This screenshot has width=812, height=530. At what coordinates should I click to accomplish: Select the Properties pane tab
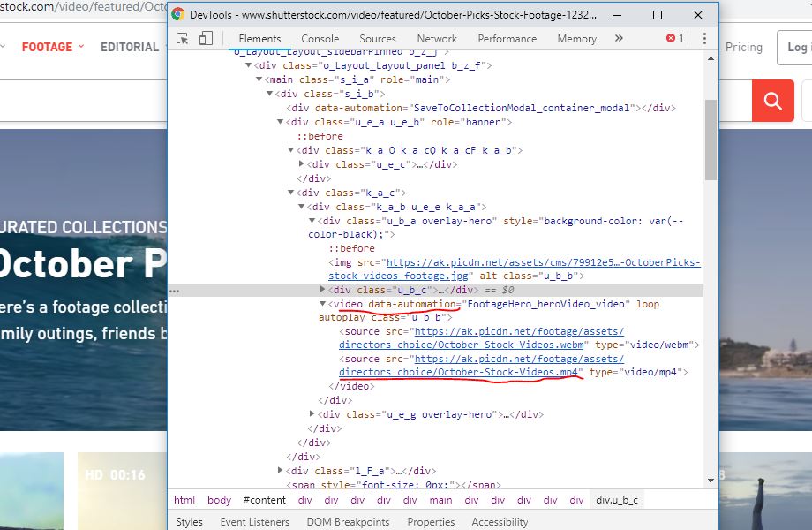point(431,522)
